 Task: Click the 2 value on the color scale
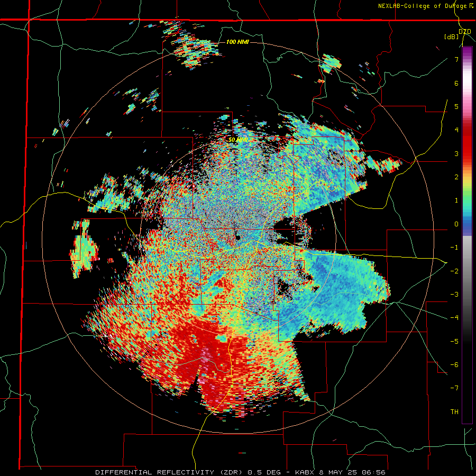pyautogui.click(x=456, y=177)
